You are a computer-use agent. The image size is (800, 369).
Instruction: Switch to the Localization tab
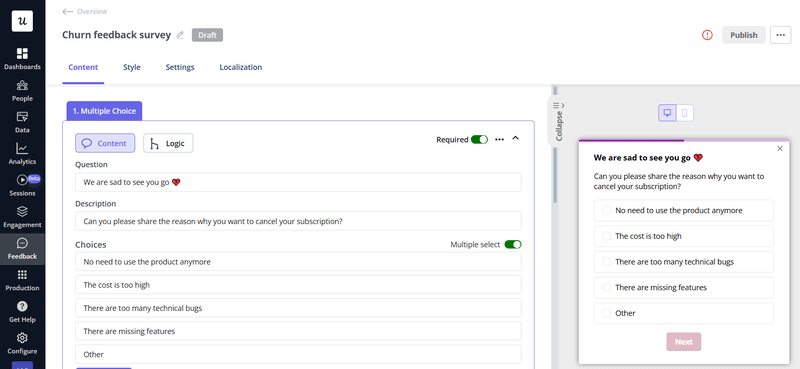[241, 67]
